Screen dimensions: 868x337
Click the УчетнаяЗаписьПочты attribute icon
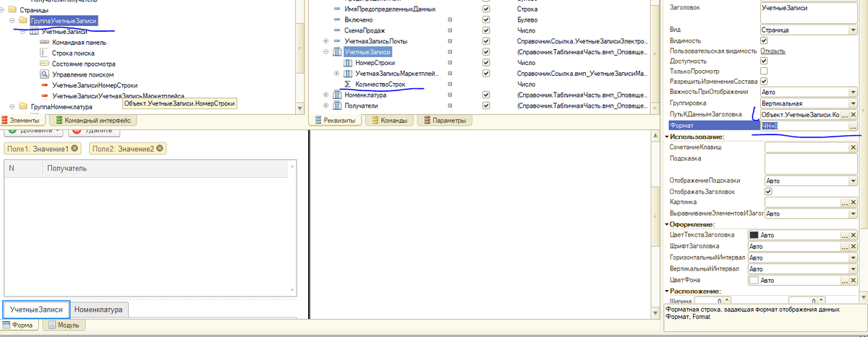point(338,43)
